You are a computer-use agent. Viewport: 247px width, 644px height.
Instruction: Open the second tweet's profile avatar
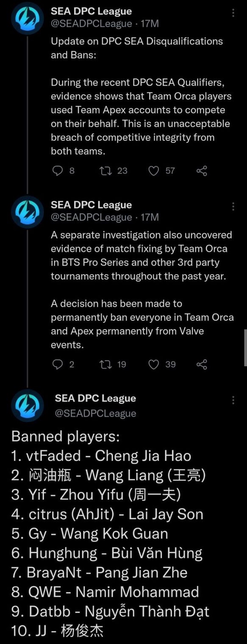pos(26,212)
